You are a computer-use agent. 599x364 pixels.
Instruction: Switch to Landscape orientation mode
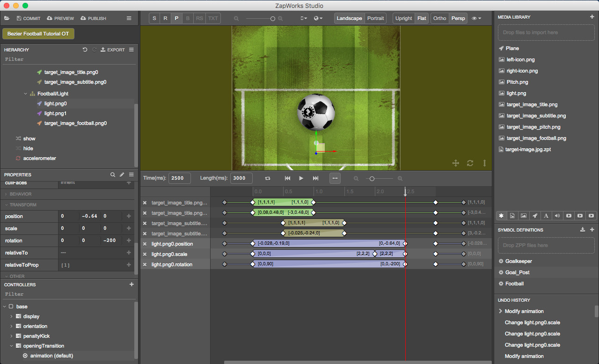[349, 18]
